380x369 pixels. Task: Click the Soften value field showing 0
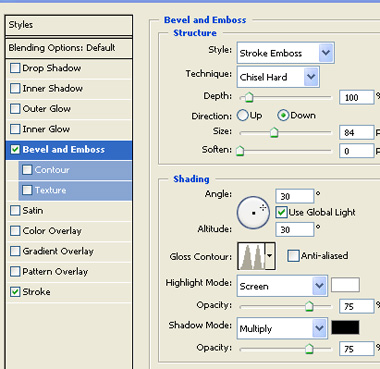click(356, 151)
